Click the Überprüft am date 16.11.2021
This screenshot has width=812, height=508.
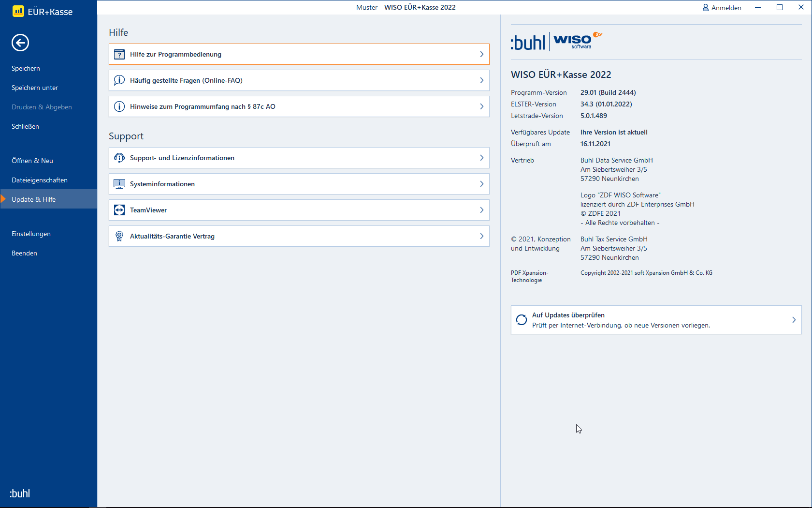pyautogui.click(x=595, y=144)
